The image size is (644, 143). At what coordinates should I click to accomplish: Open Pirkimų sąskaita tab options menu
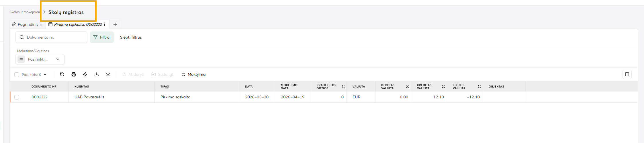point(105,24)
